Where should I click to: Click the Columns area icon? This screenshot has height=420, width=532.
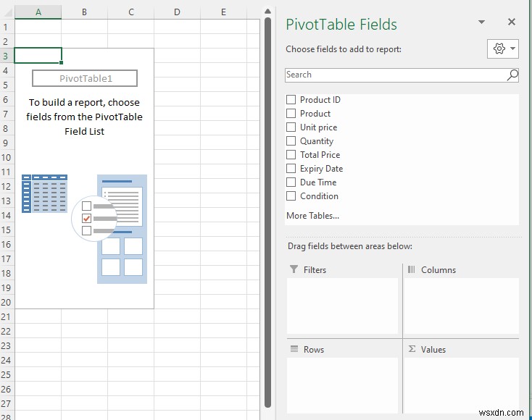point(411,269)
